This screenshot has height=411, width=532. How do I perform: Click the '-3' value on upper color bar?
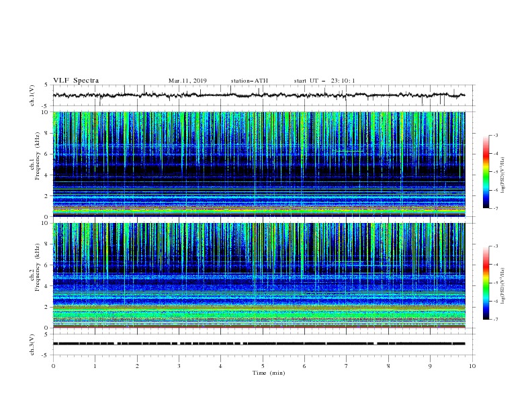(495, 135)
